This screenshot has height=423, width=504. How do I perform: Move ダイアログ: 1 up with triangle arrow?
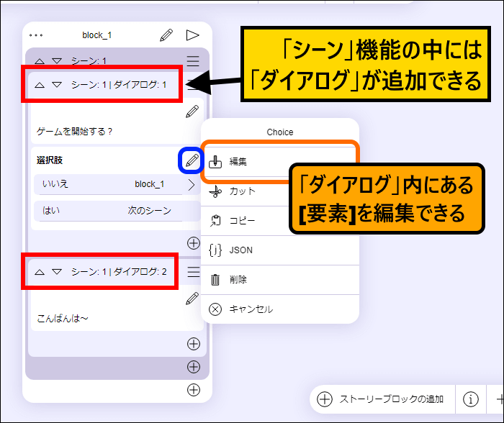(40, 85)
